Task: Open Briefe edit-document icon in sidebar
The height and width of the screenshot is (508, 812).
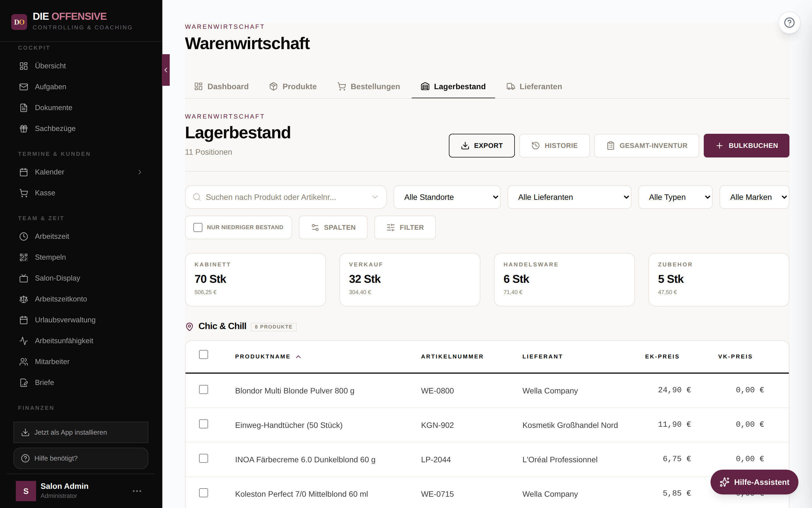Action: pos(23,382)
